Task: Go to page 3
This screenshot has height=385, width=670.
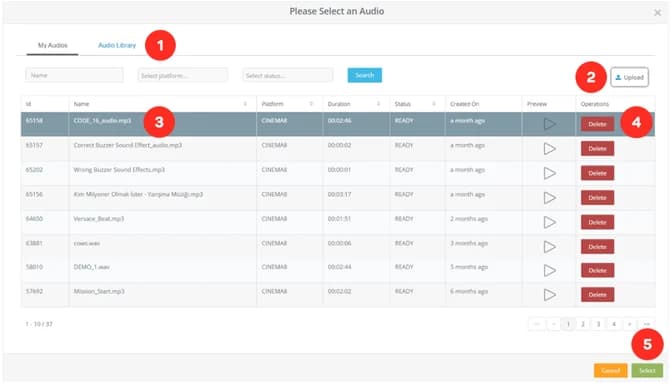Action: coord(598,324)
